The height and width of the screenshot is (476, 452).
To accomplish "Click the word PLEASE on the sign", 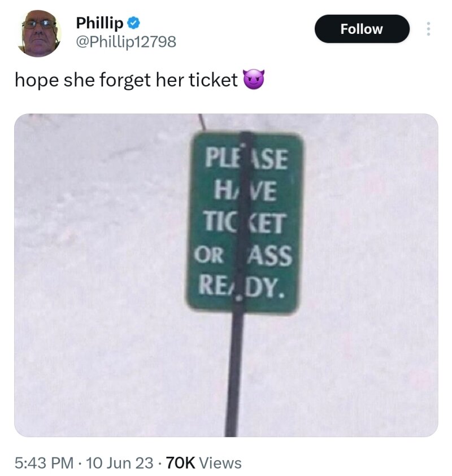I will (246, 159).
